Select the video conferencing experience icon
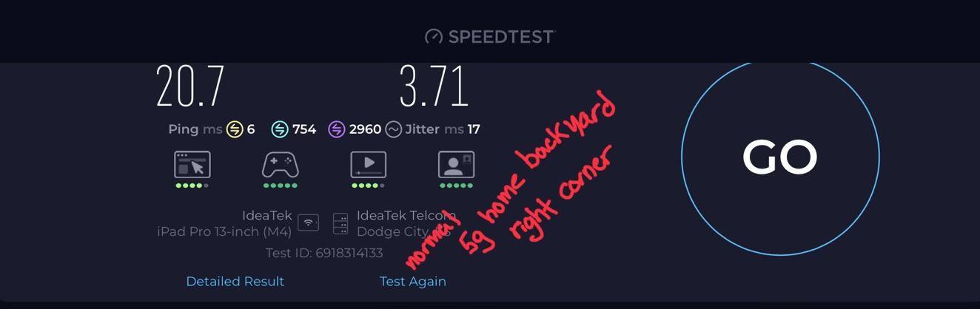Screen dimensions: 980x309 [x=456, y=165]
